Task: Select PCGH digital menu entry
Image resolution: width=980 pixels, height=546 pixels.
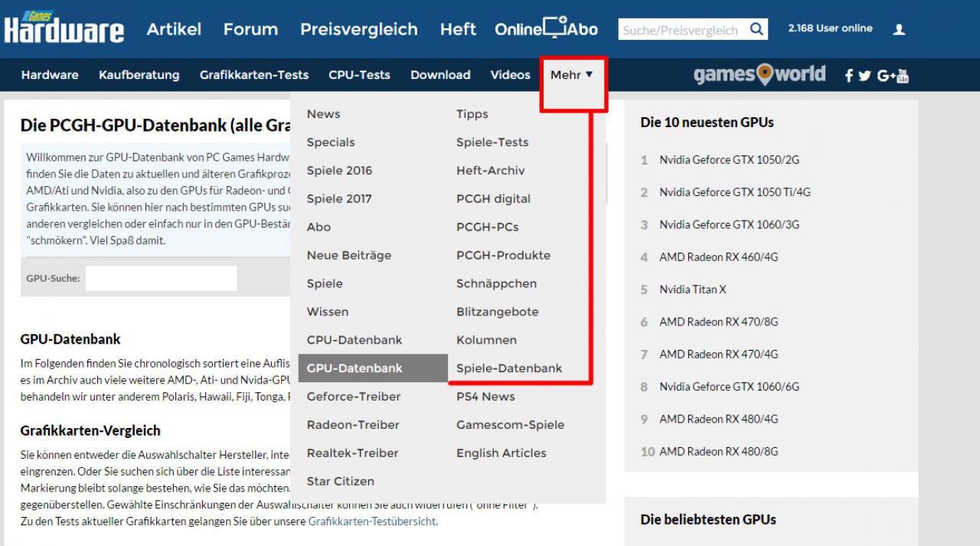Action: [x=493, y=198]
